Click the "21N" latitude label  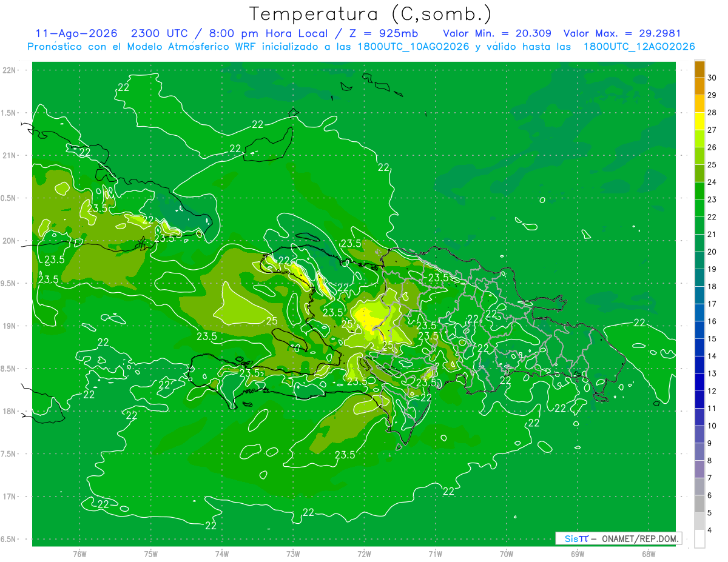pyautogui.click(x=8, y=155)
